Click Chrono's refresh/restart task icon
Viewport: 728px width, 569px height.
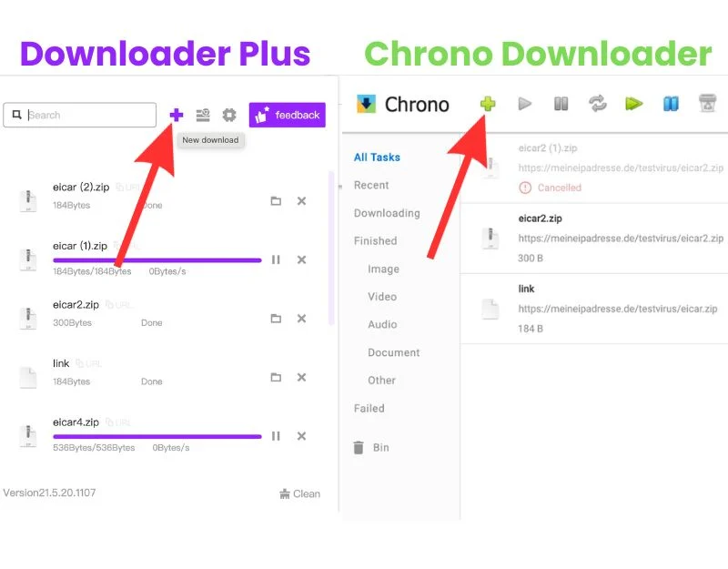click(598, 104)
